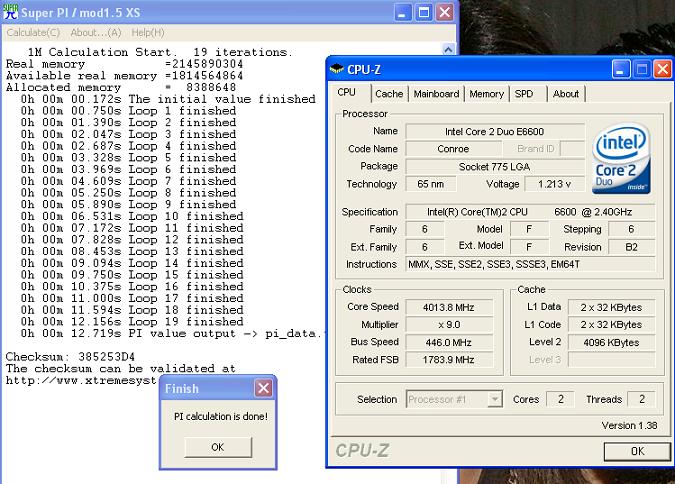Switch to the Memory tab in CPU-Z
675x484 pixels.
[x=486, y=94]
